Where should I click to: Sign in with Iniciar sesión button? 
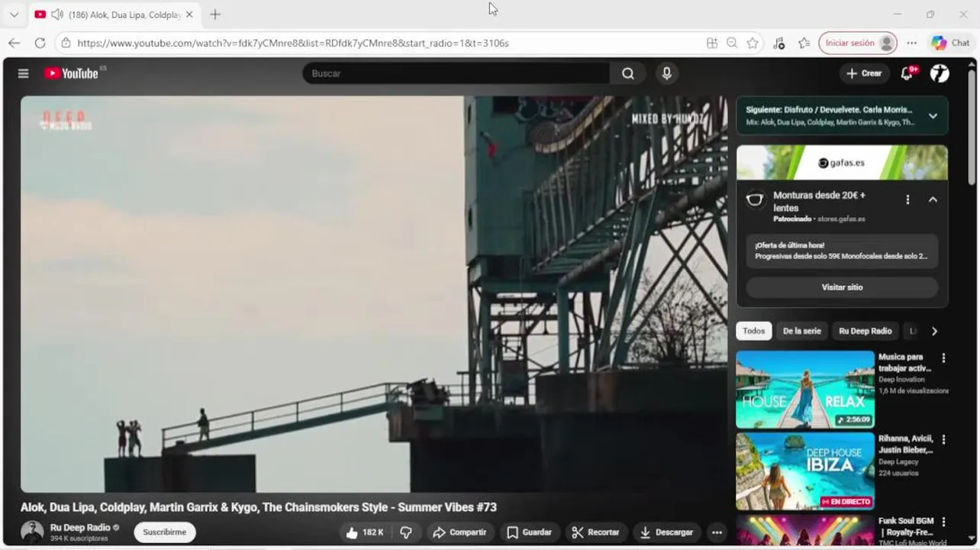click(x=858, y=43)
